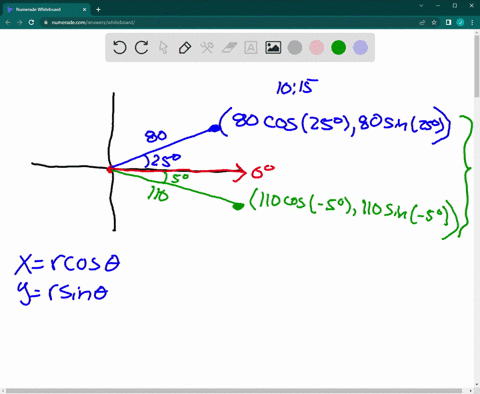Open the Chrome profile avatar

(460, 22)
